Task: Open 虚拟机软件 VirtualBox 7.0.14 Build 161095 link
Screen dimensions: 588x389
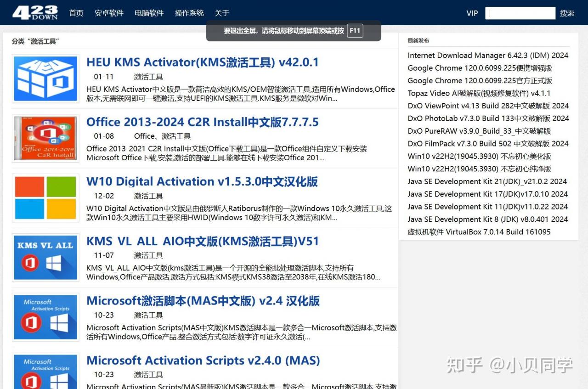Action: [x=479, y=232]
